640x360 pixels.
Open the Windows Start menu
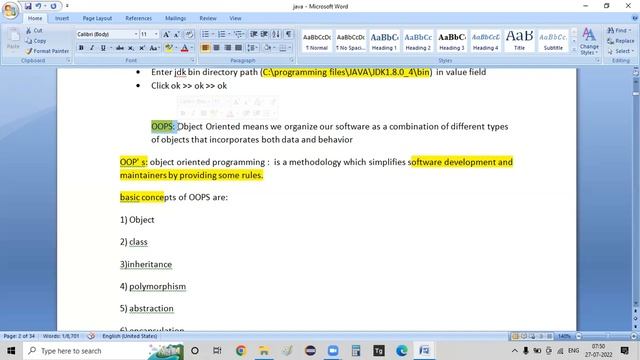click(11, 351)
